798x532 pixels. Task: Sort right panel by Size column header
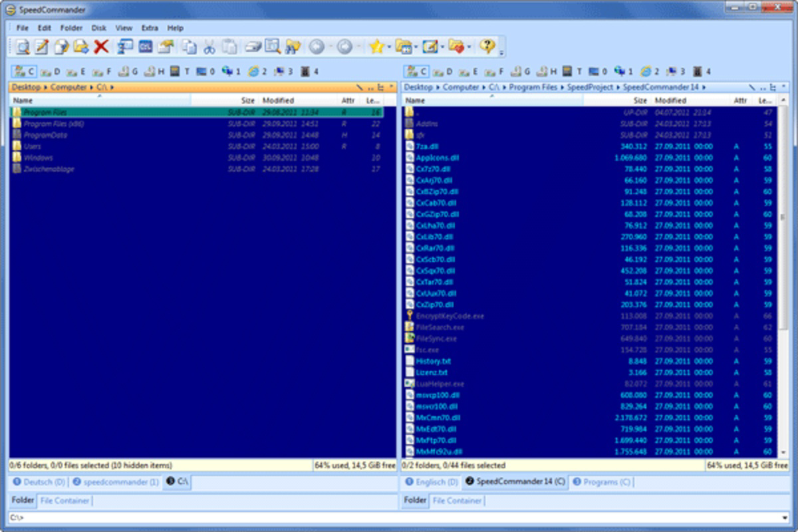click(x=616, y=100)
